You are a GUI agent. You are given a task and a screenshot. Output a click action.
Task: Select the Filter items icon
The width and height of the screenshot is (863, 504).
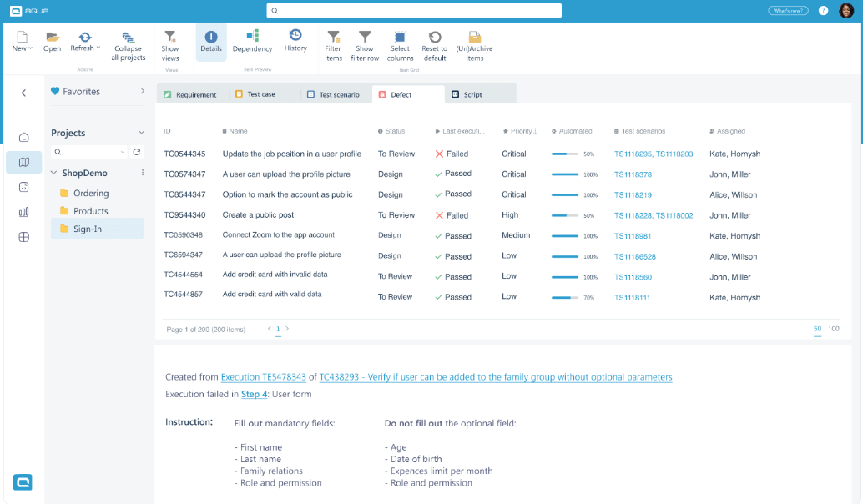tap(332, 43)
